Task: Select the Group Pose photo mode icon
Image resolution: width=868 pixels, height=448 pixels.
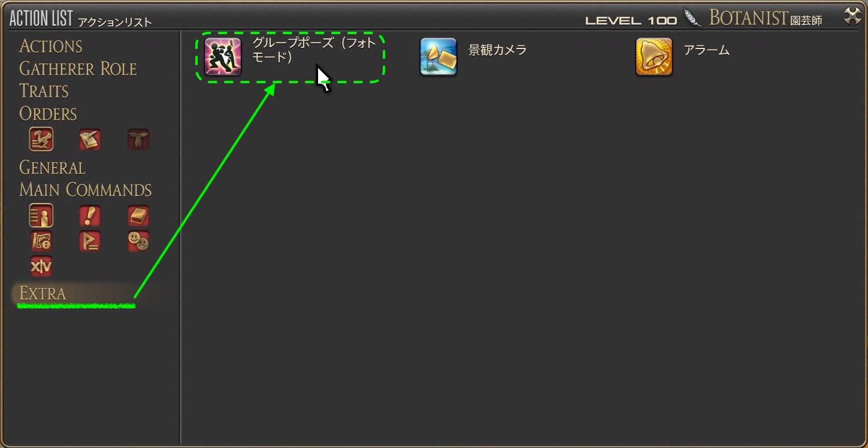Action: click(x=223, y=57)
